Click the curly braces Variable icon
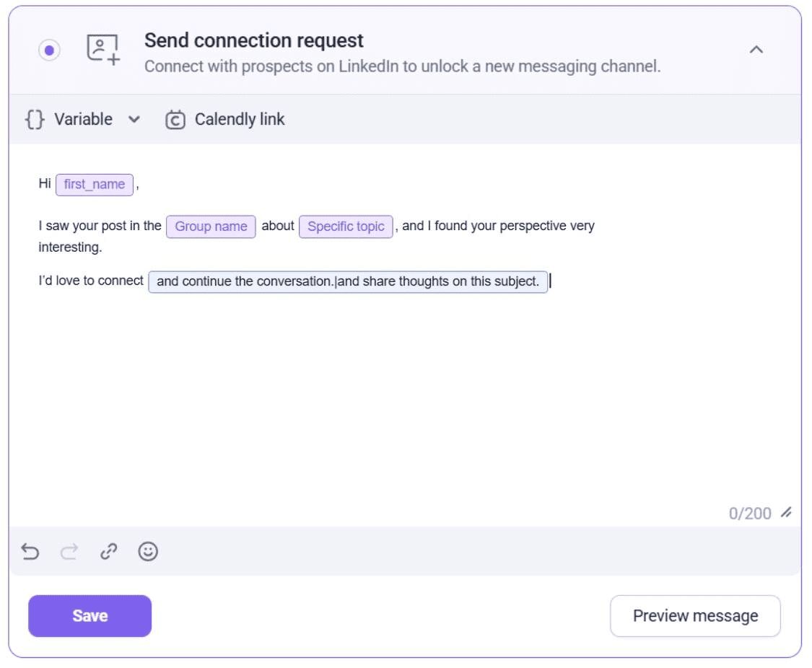 pyautogui.click(x=35, y=119)
